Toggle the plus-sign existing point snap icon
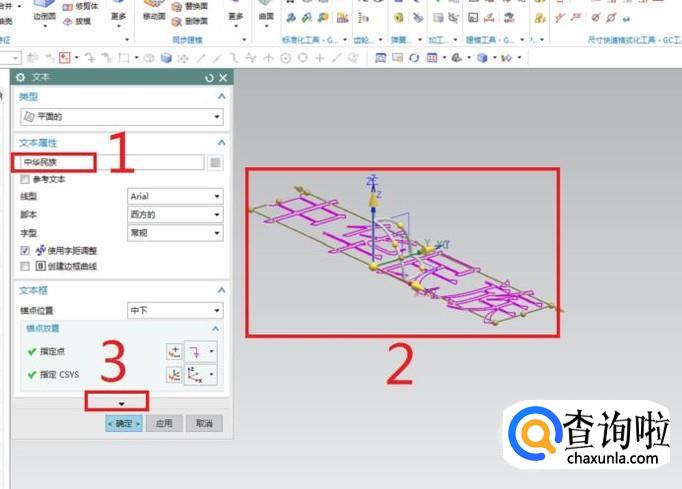Viewport: 682px width, 489px height. point(320,57)
